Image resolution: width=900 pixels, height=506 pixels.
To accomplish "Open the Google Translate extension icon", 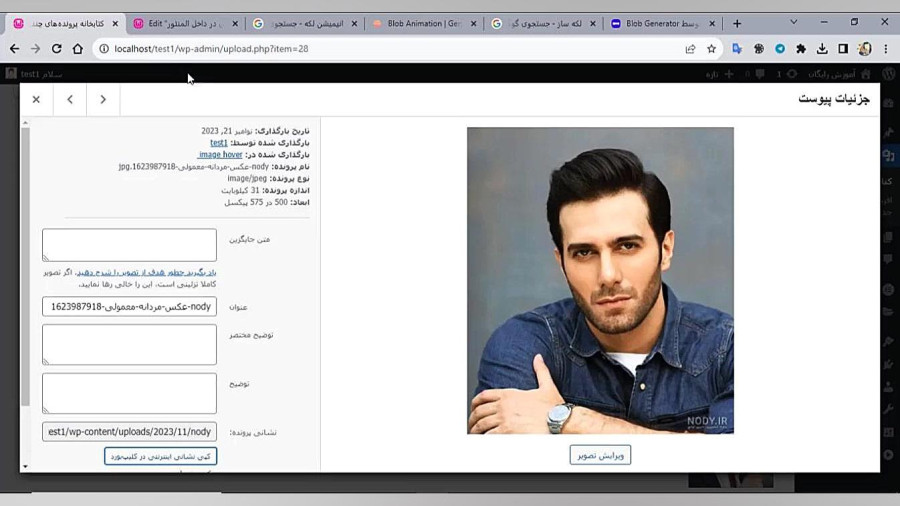I will pyautogui.click(x=737, y=49).
